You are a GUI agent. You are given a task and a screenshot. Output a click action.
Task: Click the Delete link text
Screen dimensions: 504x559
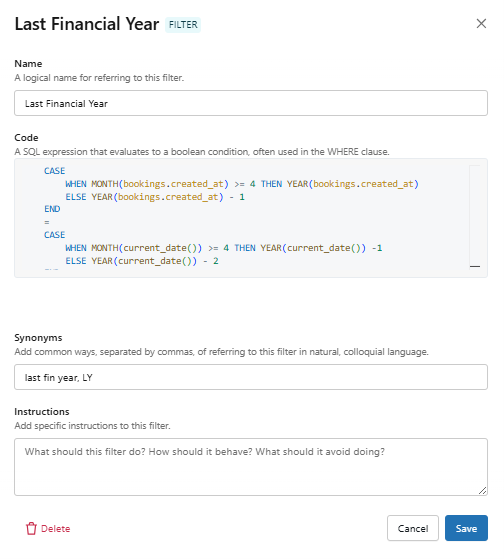point(56,528)
